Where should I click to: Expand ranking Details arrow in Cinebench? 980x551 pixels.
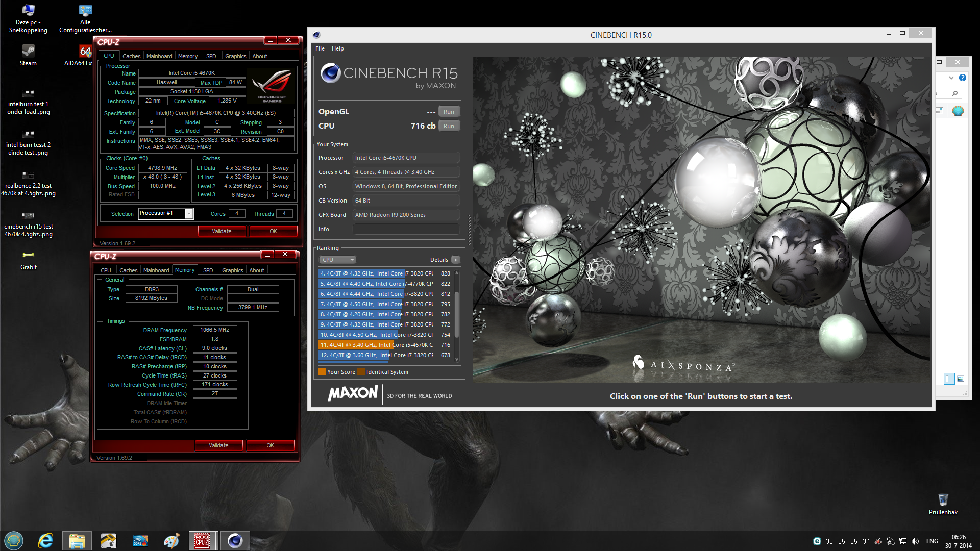(x=456, y=260)
